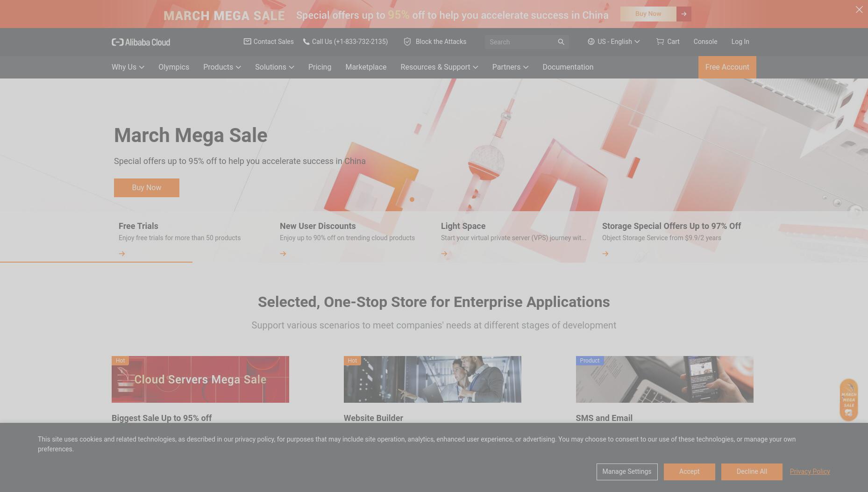
Task: Open the Solutions dropdown menu
Action: point(274,67)
